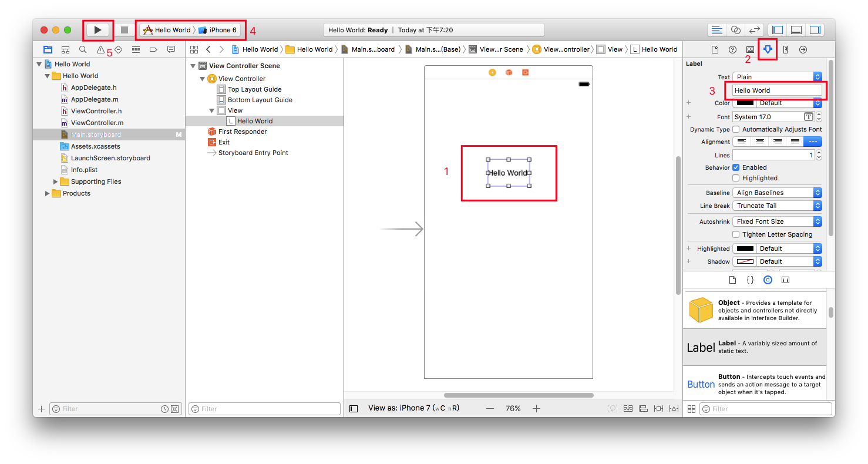The image size is (868, 464).
Task: Set text alignment to justified
Action: 795,142
